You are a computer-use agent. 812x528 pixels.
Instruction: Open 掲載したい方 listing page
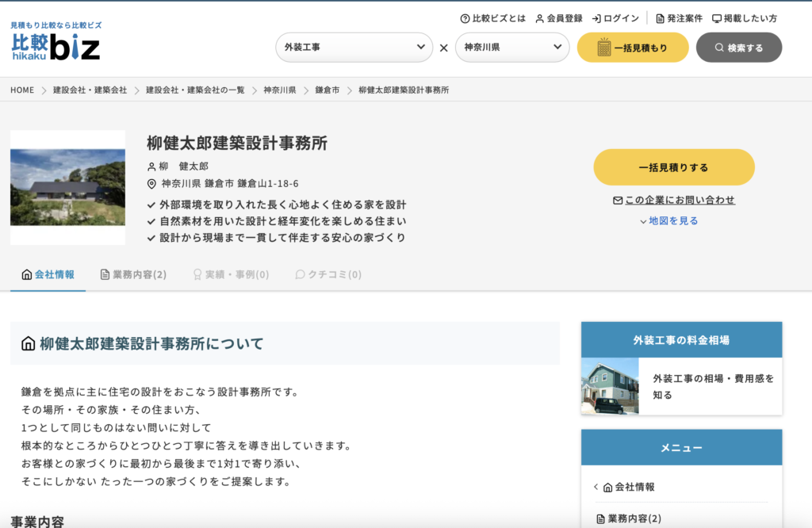[745, 18]
